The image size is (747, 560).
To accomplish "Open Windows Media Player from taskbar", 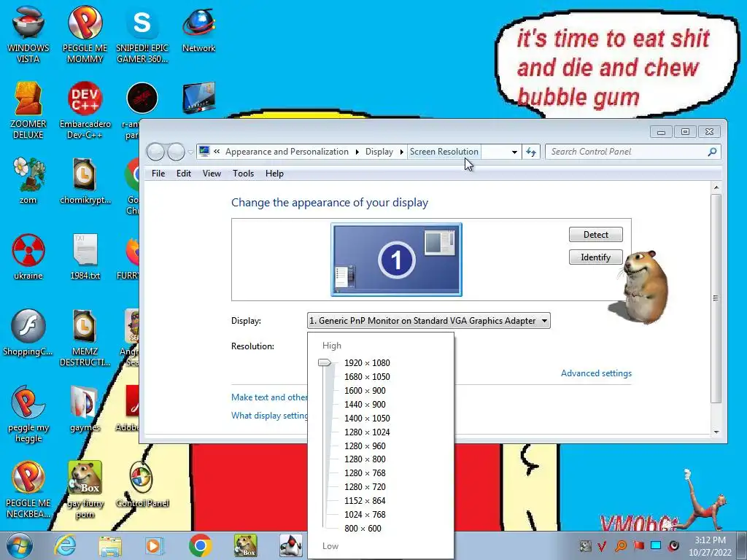I will 155,545.
